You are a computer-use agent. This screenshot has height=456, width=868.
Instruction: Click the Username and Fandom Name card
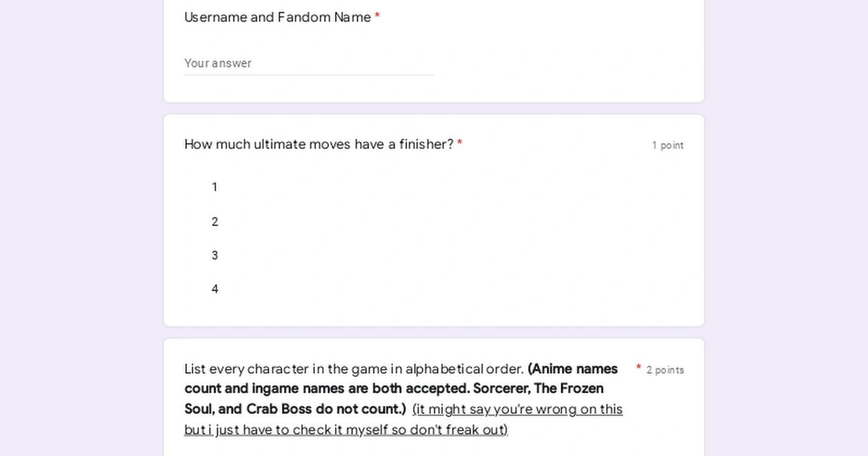[x=434, y=51]
